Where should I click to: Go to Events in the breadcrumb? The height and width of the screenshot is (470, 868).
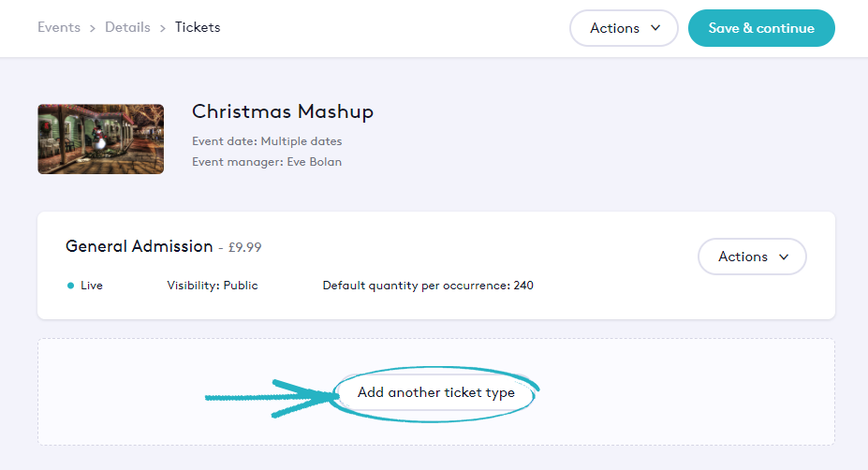point(59,27)
